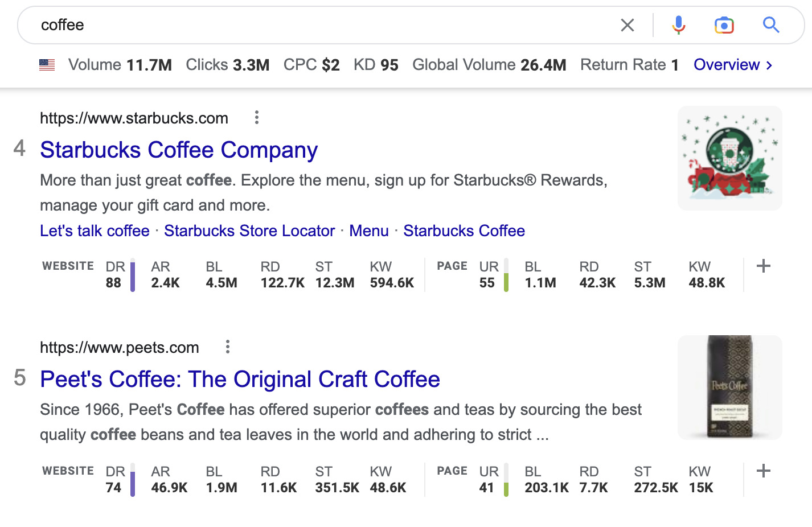
Task: Open Google Lens camera search
Action: pyautogui.click(x=723, y=25)
